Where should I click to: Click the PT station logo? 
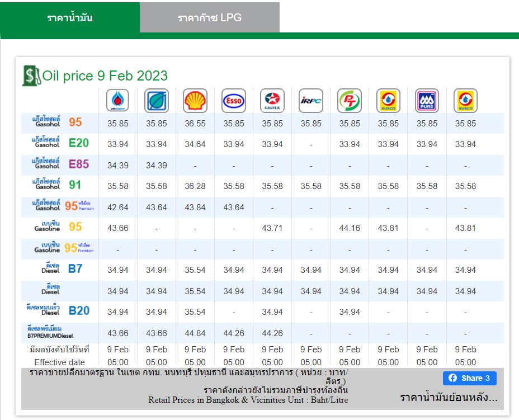pos(350,100)
